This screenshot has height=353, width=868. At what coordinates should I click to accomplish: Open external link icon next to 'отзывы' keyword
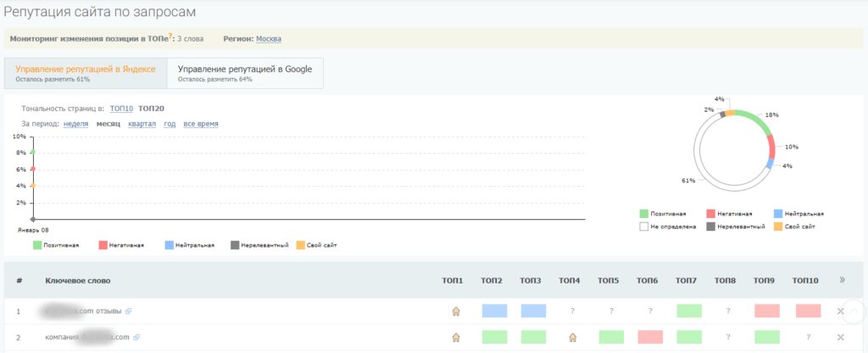(x=128, y=311)
